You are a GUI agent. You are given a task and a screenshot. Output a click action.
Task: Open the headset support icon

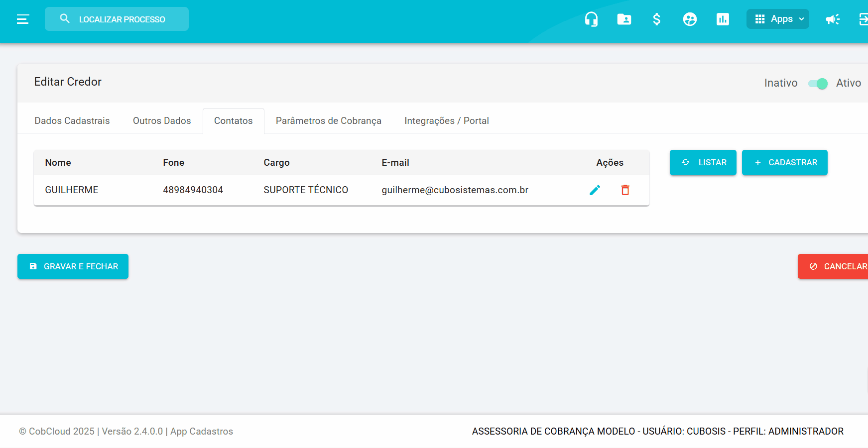pyautogui.click(x=591, y=19)
